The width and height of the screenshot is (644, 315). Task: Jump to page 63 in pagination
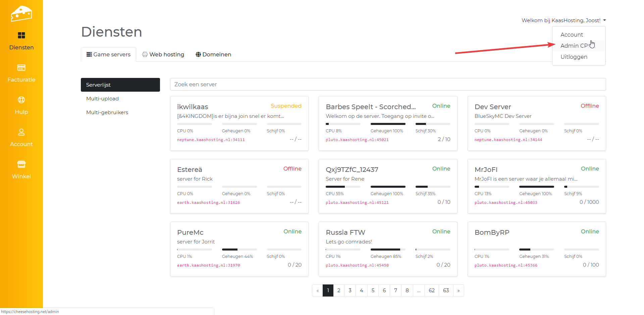tap(446, 290)
